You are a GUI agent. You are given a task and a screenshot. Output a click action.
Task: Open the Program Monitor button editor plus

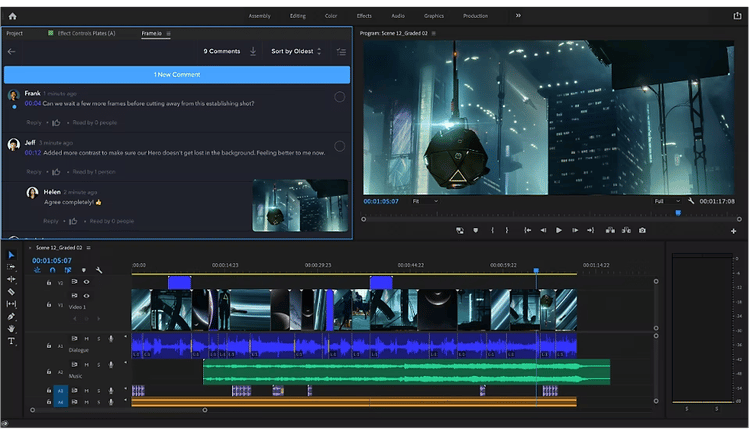pos(733,232)
